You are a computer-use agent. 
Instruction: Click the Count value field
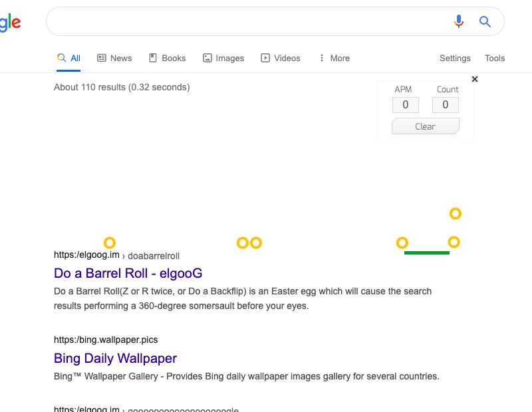tap(445, 104)
